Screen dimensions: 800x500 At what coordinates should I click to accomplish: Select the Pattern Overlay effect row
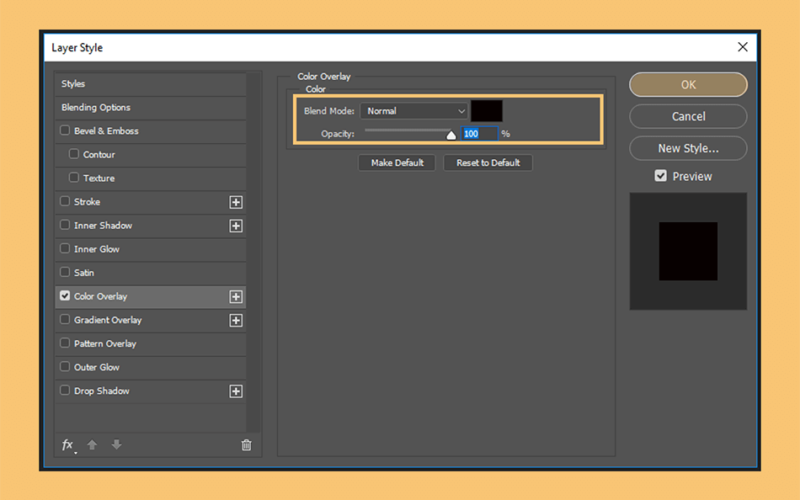click(x=151, y=343)
